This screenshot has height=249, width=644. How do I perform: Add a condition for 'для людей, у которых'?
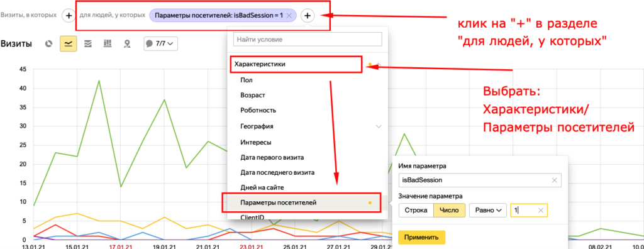point(308,16)
